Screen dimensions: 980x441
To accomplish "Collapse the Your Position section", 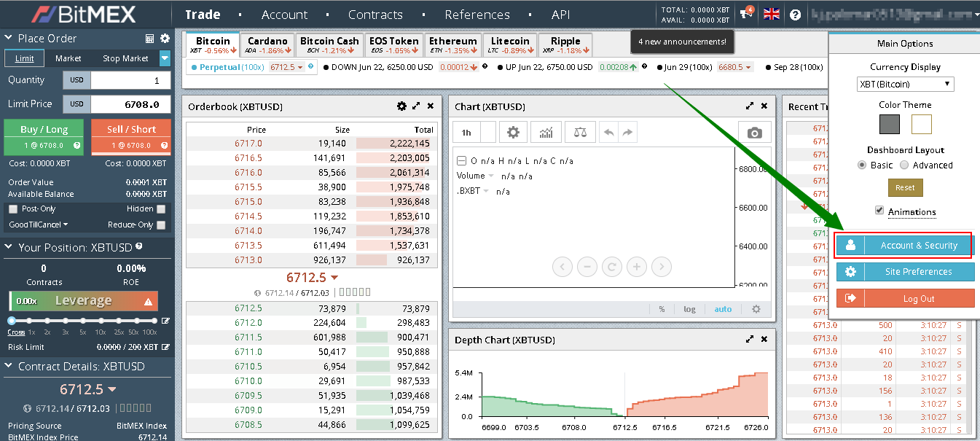I will pyautogui.click(x=9, y=248).
